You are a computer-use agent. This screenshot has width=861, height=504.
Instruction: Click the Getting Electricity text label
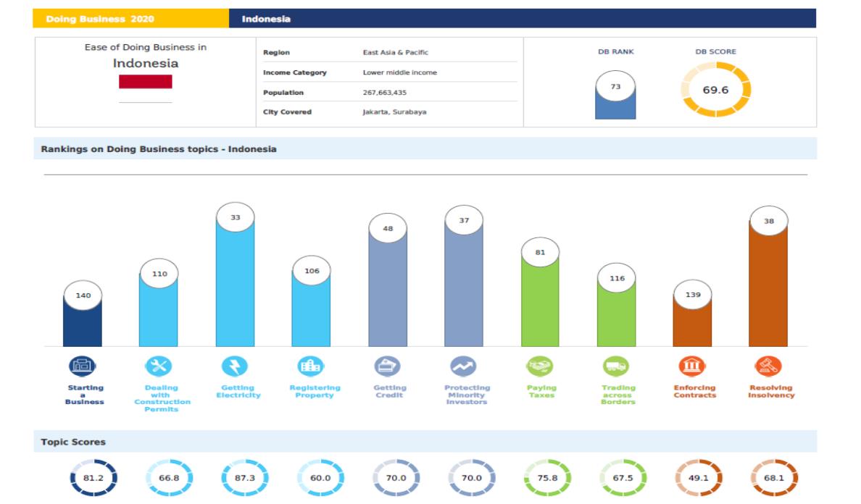coord(235,392)
